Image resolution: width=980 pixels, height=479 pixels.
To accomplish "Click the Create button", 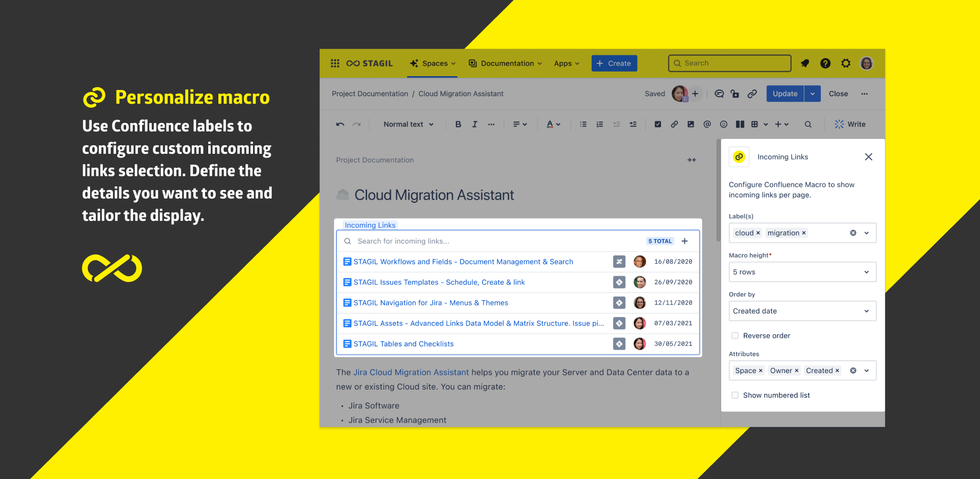I will [614, 63].
